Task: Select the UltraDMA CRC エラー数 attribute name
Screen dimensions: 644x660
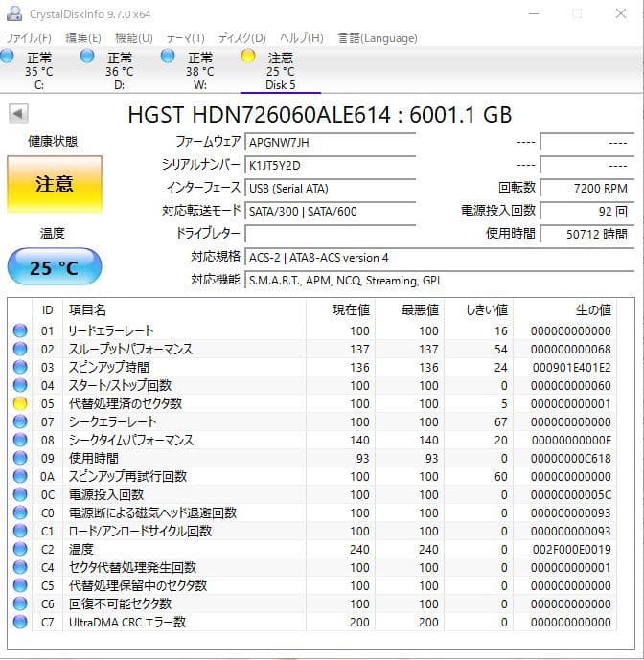Action: (x=127, y=622)
